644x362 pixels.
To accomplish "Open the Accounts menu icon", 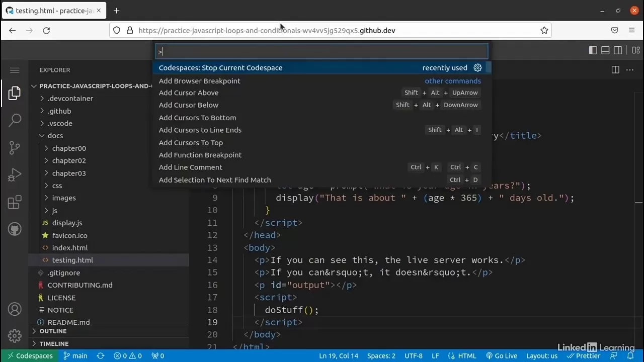I will [15, 309].
